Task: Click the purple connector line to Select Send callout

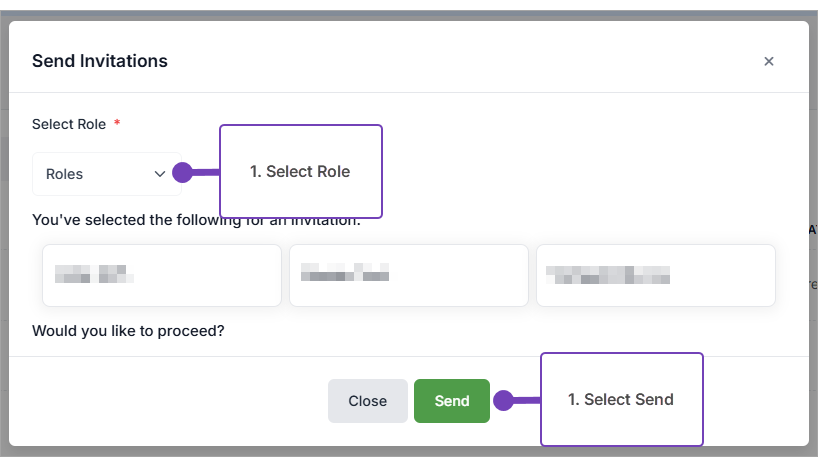Action: coord(527,401)
